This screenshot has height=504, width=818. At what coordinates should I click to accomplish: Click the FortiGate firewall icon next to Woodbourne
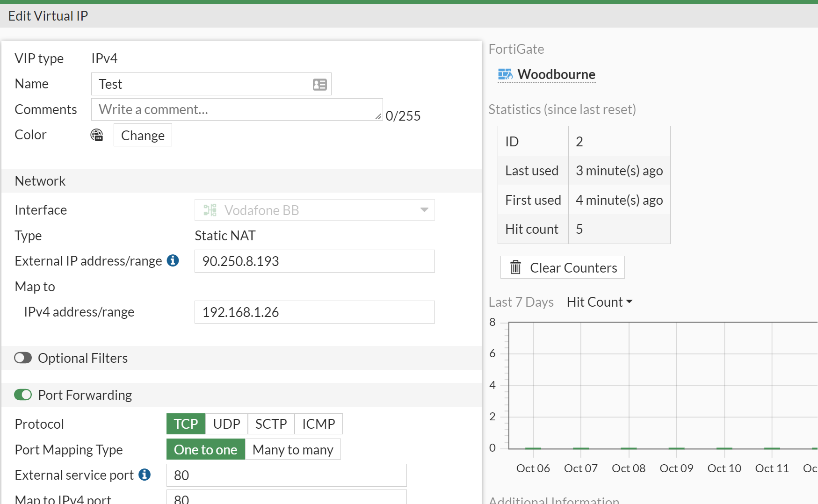click(x=505, y=74)
